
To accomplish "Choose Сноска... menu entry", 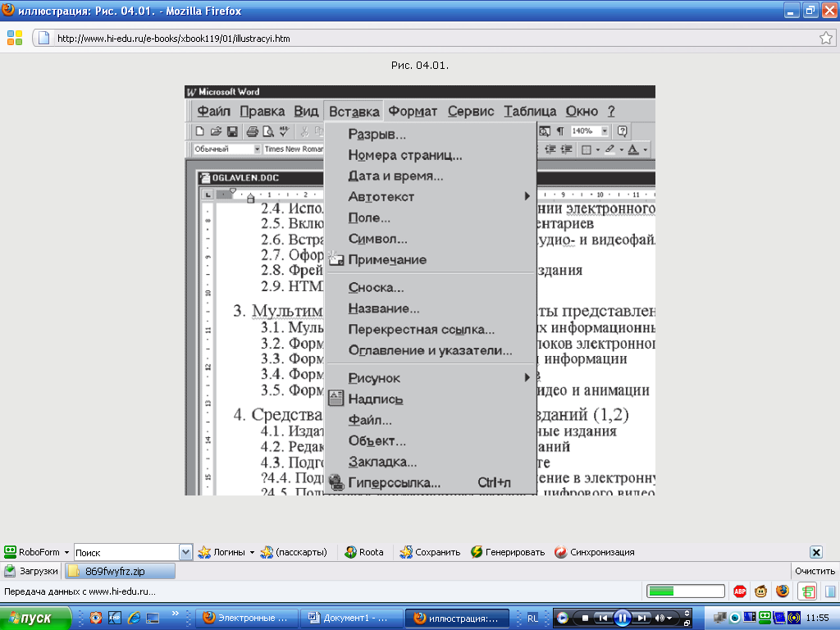I will 431,287.
